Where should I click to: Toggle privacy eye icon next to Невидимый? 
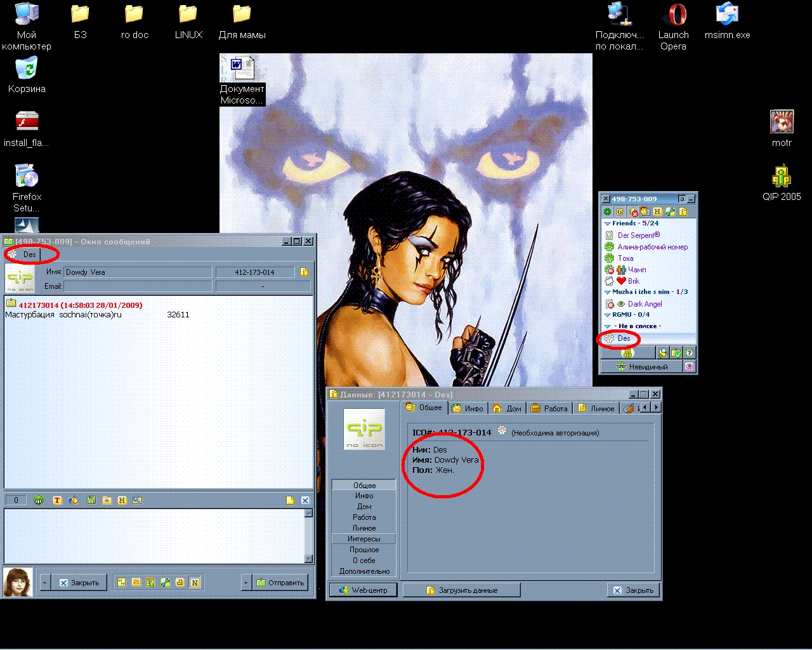(690, 367)
